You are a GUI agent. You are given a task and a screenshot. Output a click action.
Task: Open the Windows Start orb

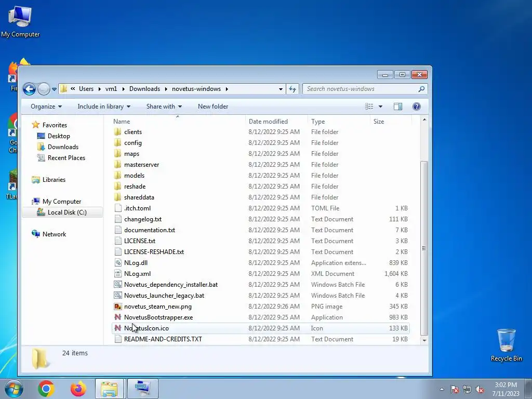click(x=14, y=389)
